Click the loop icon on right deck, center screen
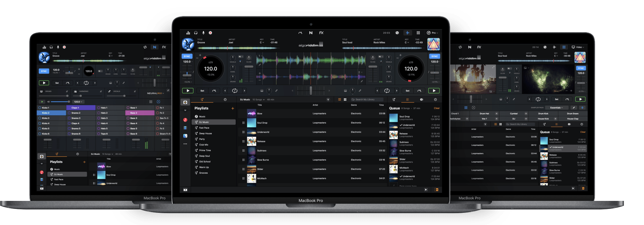Screen dimensions: 644x225 pyautogui.click(x=387, y=91)
